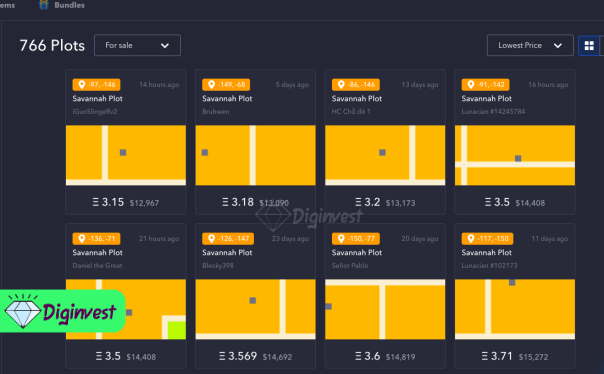Screen dimensions: 604x374
Task: Open map thumbnail of the Ξ 3.71 plot
Action: click(x=515, y=309)
